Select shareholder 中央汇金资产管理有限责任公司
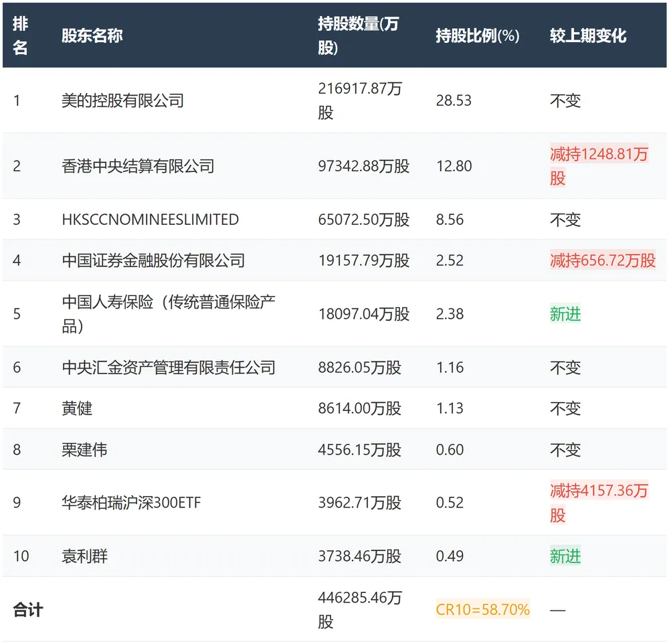Viewport: 669px width, 644px height. [169, 368]
